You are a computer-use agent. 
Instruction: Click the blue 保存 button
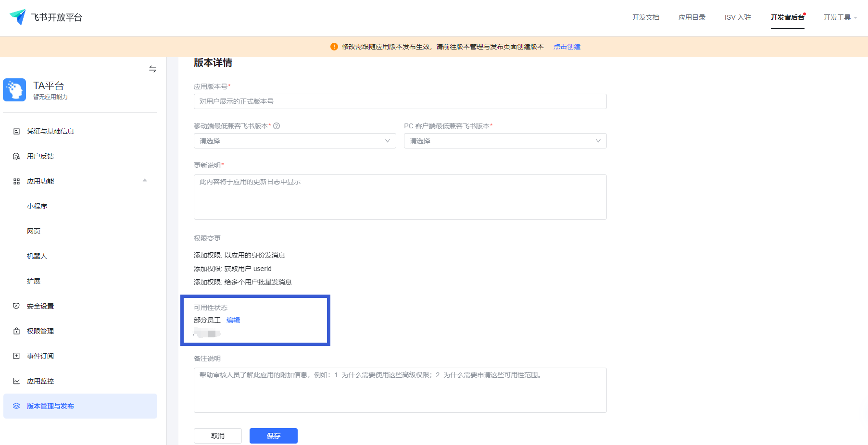pos(273,436)
